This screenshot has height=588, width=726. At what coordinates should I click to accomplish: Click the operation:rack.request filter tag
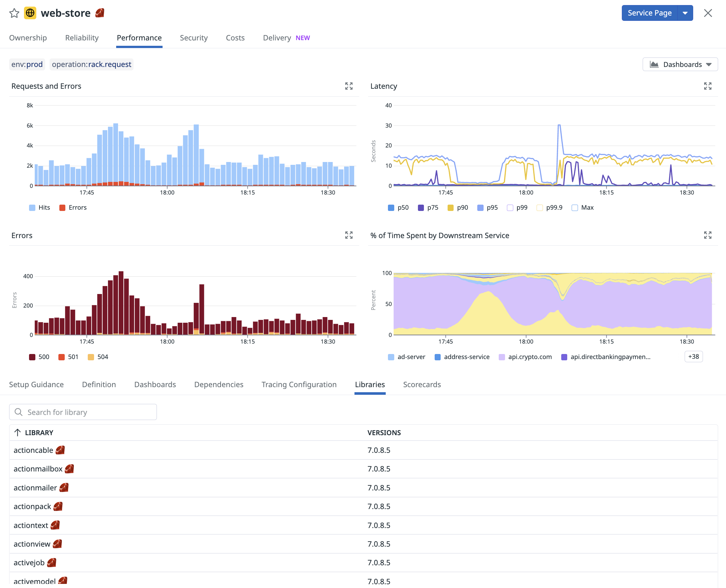coord(92,64)
